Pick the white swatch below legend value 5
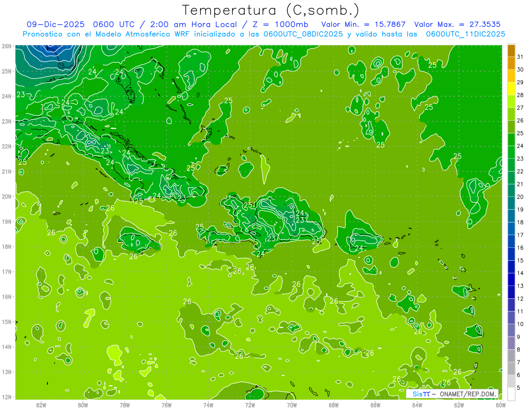532x411 pixels. 511,394
